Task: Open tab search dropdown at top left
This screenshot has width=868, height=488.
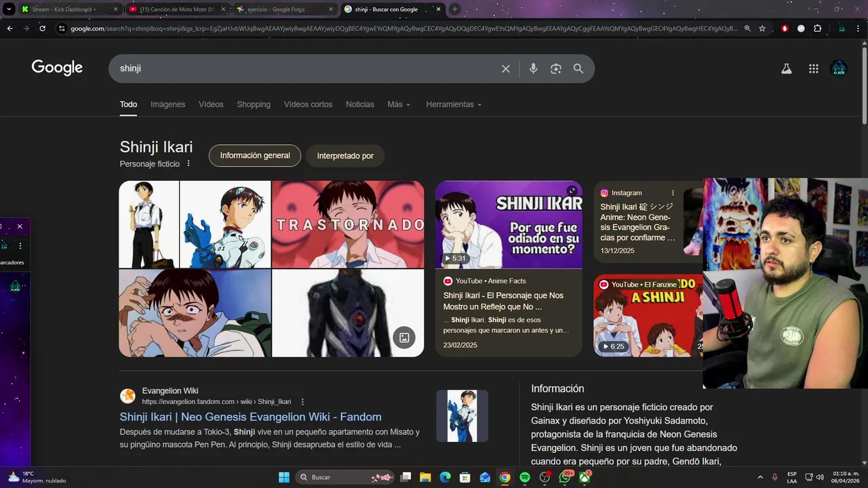Action: pos(9,9)
